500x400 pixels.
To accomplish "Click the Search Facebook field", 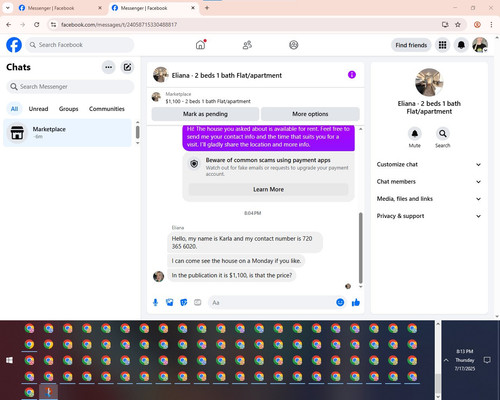I will pos(80,45).
